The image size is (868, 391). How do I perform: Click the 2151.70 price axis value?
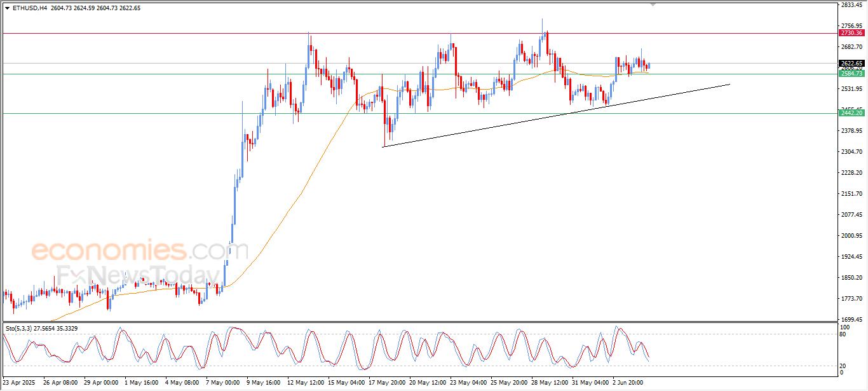click(851, 194)
